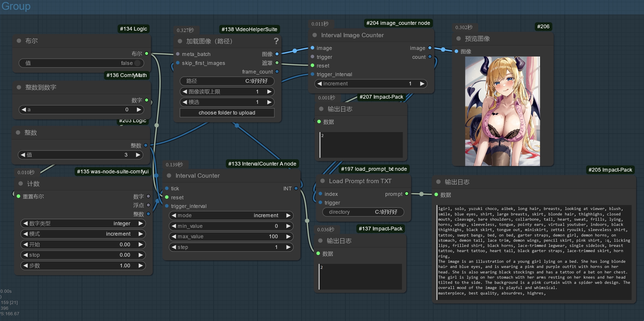Viewport: 644px width, 321px height.
Task: Click the INT output socket on Interval Counter
Action: point(296,188)
